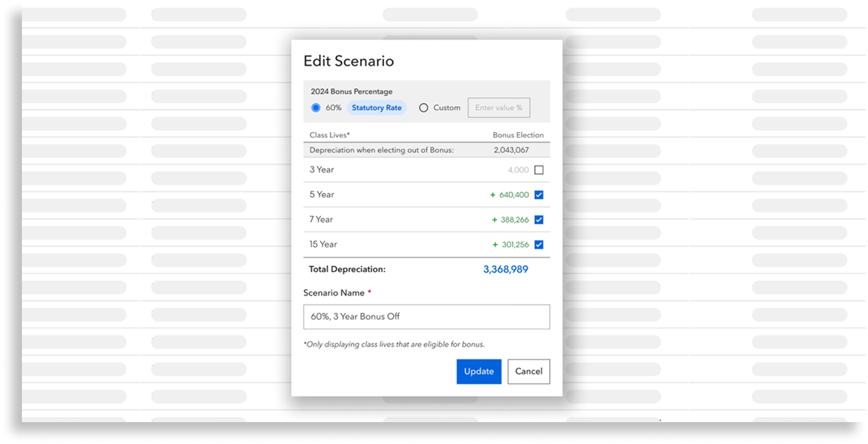Click the Total Depreciation value 3,368,989
The width and height of the screenshot is (868, 444).
505,269
